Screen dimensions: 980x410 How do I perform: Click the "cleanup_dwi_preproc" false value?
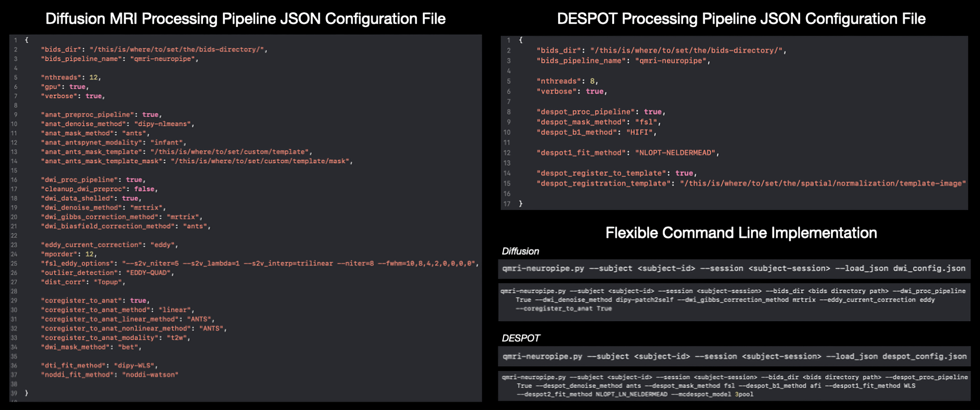(x=144, y=189)
